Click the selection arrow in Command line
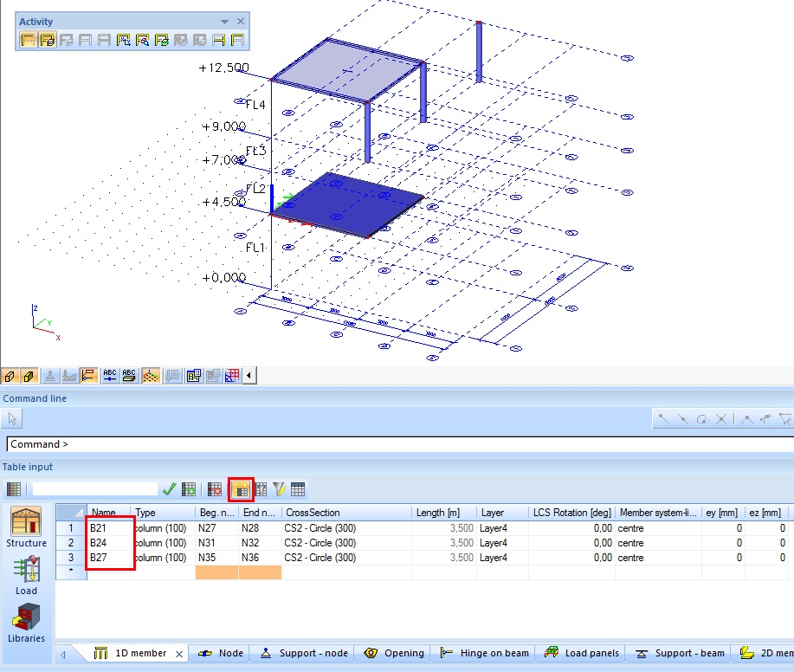The height and width of the screenshot is (672, 794). click(x=12, y=419)
